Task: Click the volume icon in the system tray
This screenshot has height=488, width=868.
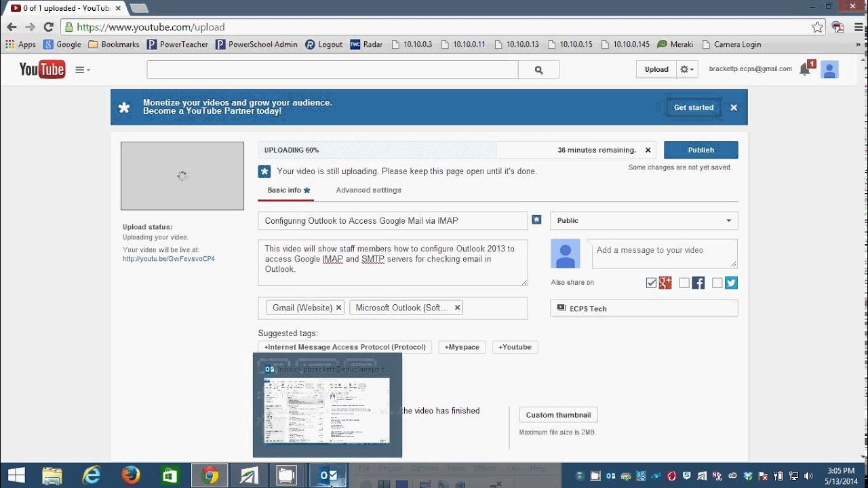Action: (x=808, y=476)
